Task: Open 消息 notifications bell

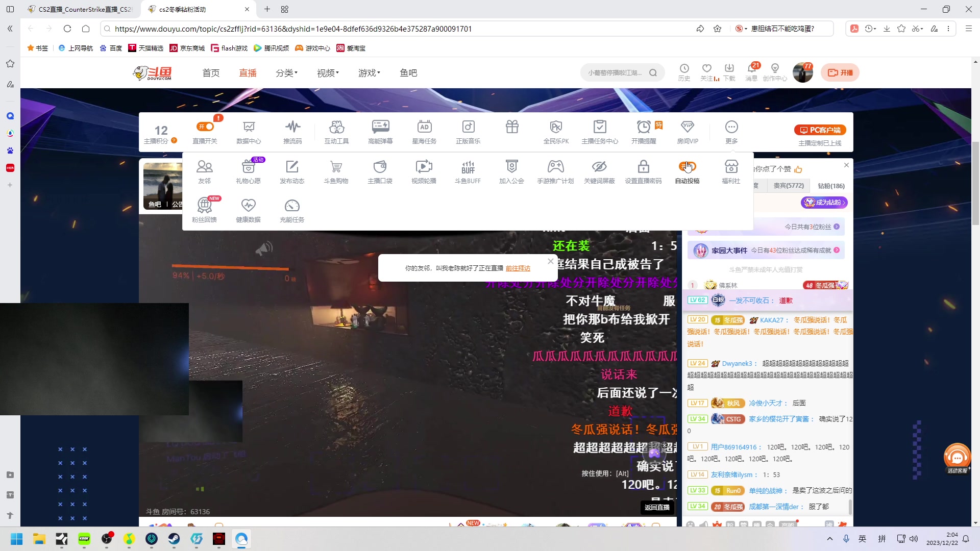Action: [x=751, y=72]
